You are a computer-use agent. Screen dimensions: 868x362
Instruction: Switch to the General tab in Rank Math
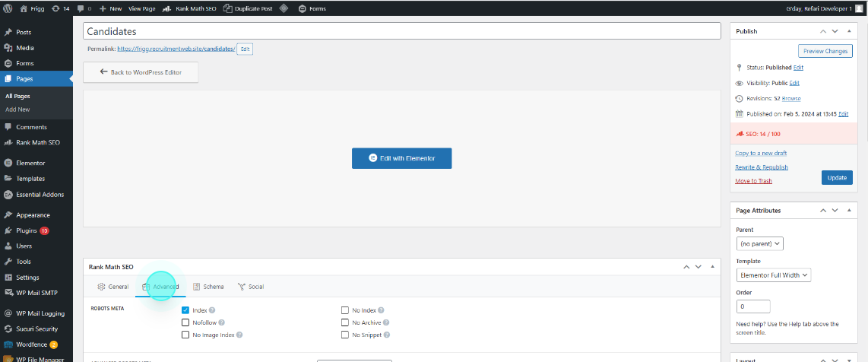click(113, 287)
